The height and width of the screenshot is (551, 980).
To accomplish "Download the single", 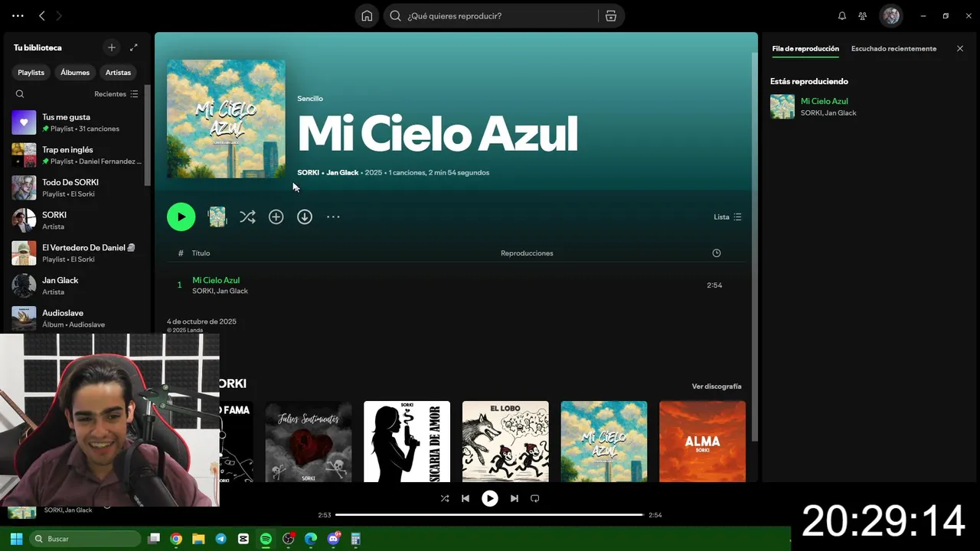I will 305,217.
